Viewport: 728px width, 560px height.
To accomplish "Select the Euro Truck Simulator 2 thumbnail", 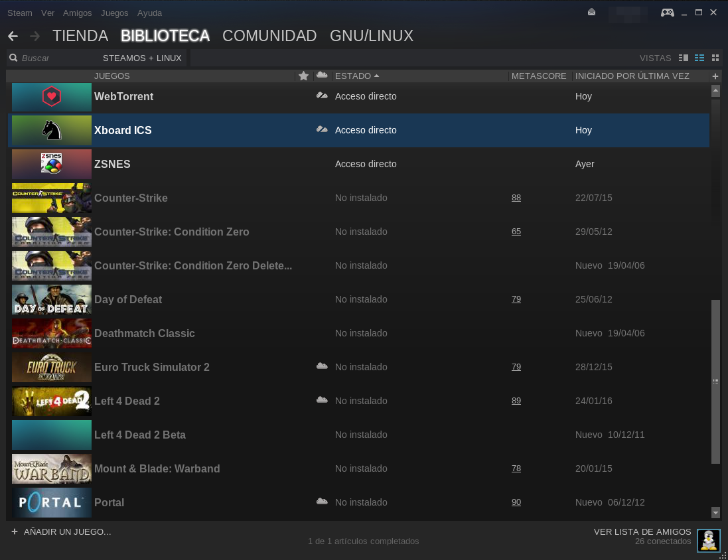I will tap(52, 368).
